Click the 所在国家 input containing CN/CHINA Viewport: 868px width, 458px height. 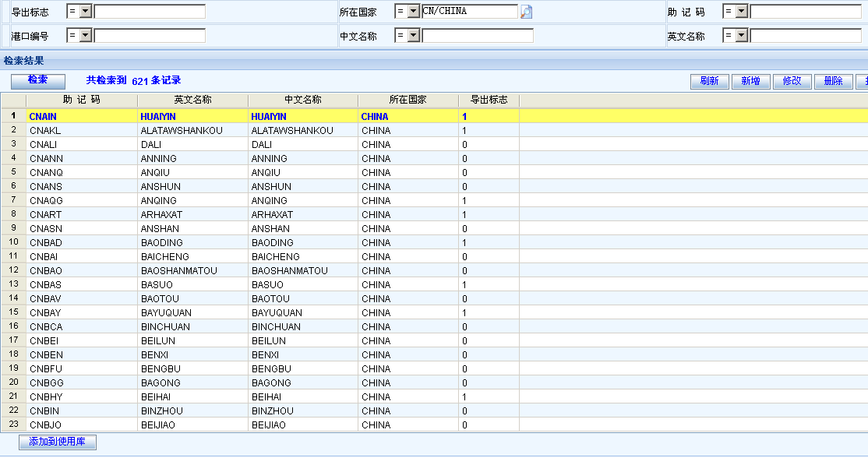click(x=469, y=12)
